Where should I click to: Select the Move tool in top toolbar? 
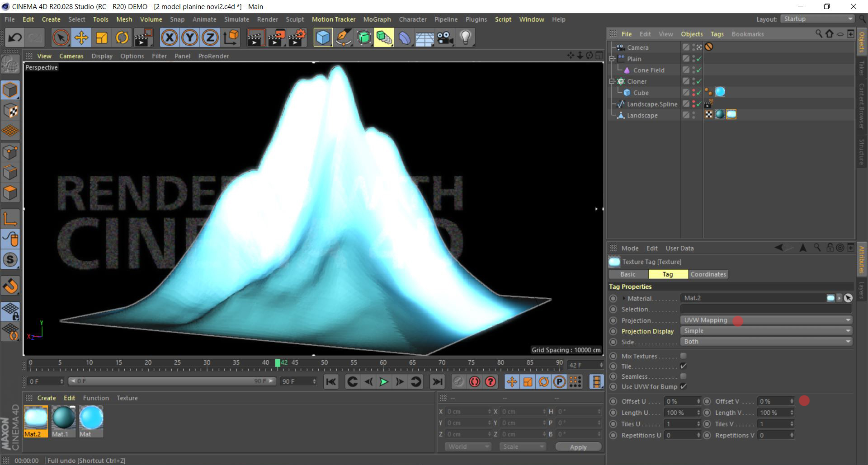pyautogui.click(x=81, y=38)
